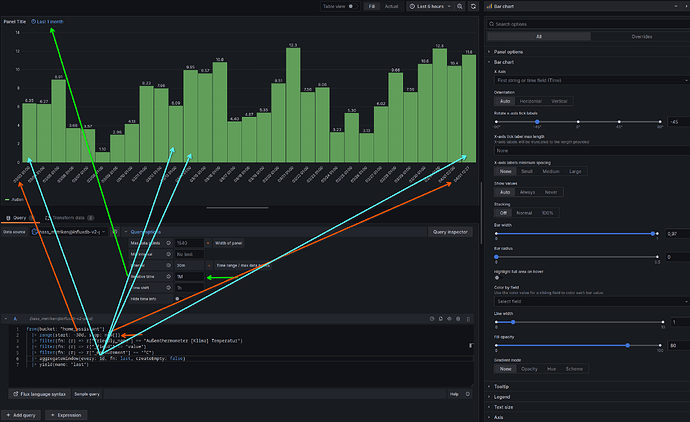
Task: Click the Flux language syntax link
Action: [41, 394]
